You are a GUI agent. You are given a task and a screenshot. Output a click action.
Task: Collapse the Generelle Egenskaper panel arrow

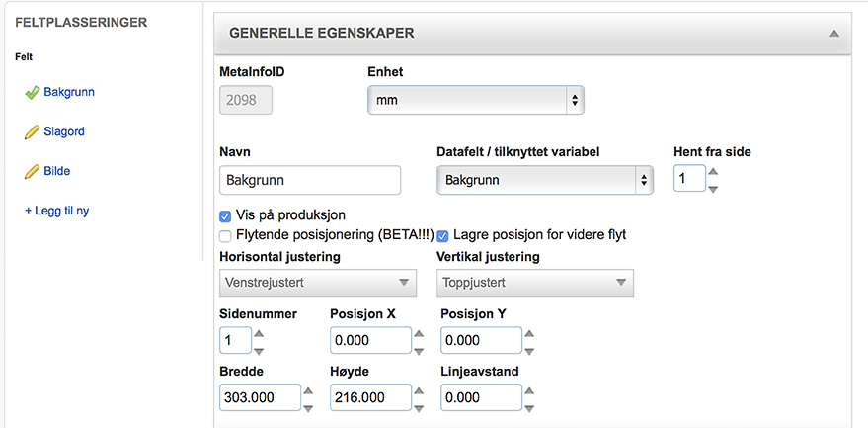834,34
